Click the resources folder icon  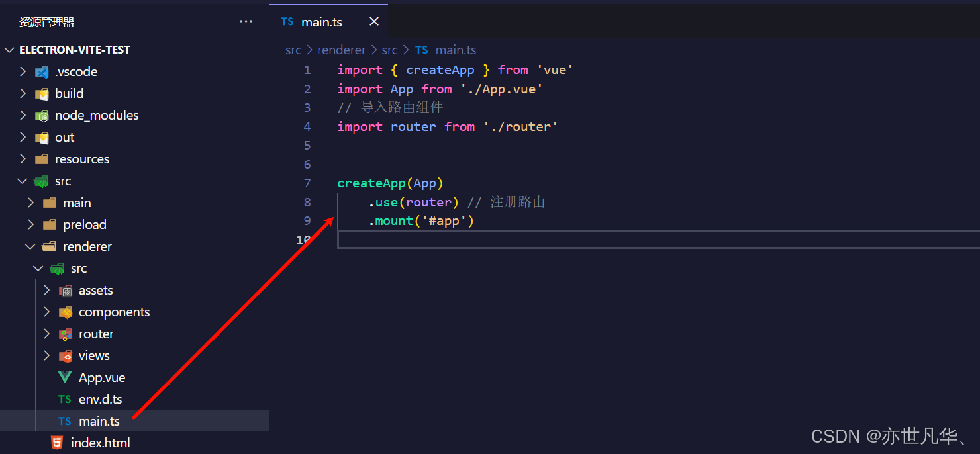[42, 159]
